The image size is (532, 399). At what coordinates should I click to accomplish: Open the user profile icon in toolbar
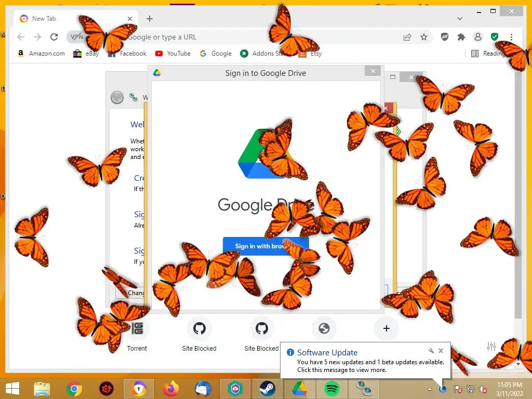point(478,37)
